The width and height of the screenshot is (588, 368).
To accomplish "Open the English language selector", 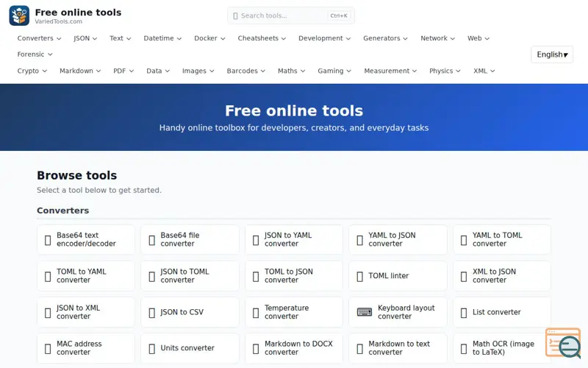I will (552, 54).
